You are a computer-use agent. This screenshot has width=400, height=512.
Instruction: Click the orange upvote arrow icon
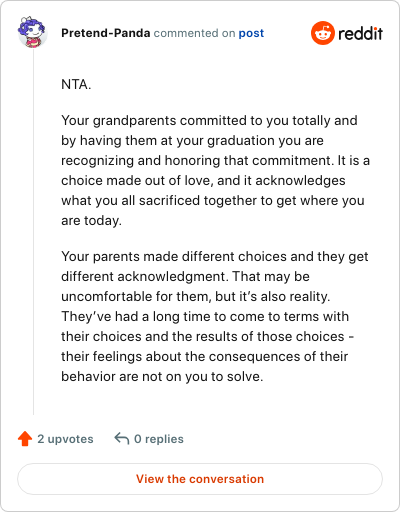25,439
